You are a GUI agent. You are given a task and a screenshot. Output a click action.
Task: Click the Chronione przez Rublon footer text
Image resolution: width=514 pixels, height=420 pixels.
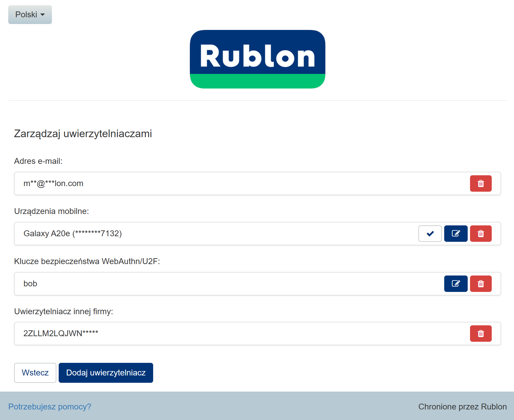click(462, 407)
